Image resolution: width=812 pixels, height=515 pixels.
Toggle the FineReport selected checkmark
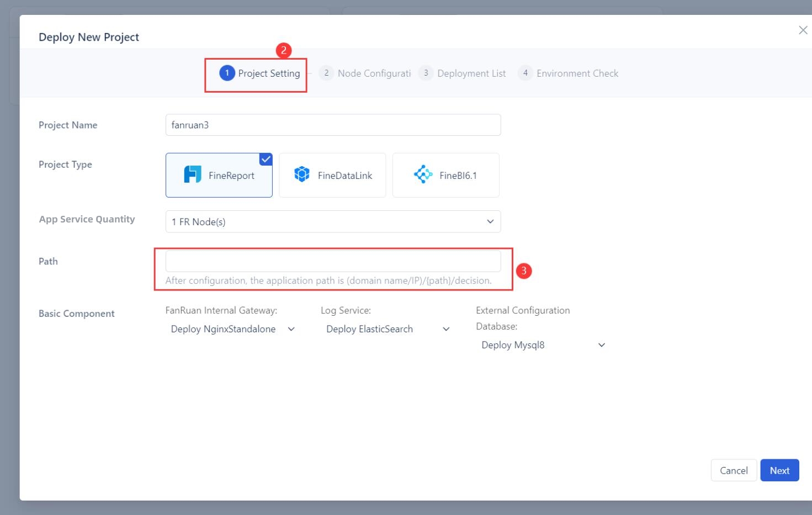pyautogui.click(x=266, y=160)
